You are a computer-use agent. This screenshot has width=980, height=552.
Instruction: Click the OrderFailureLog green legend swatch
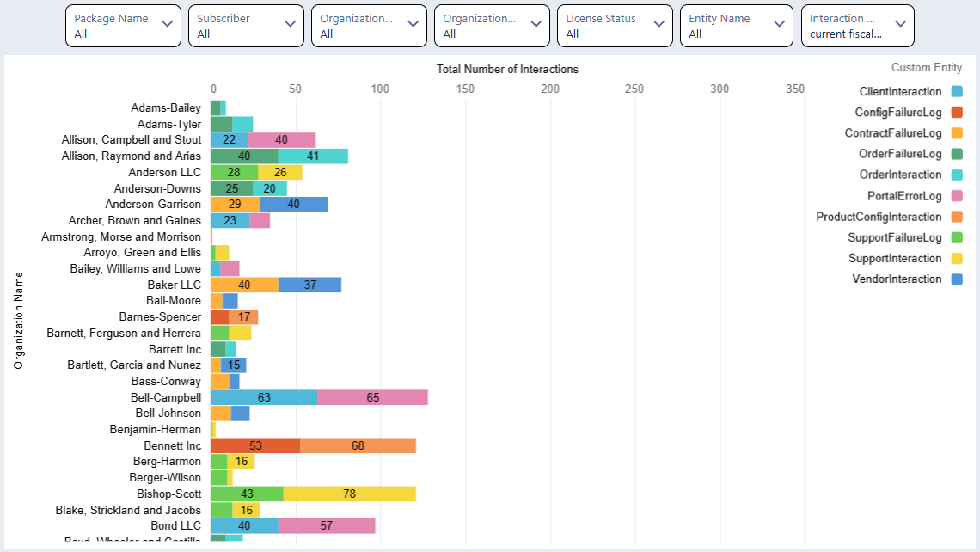957,154
